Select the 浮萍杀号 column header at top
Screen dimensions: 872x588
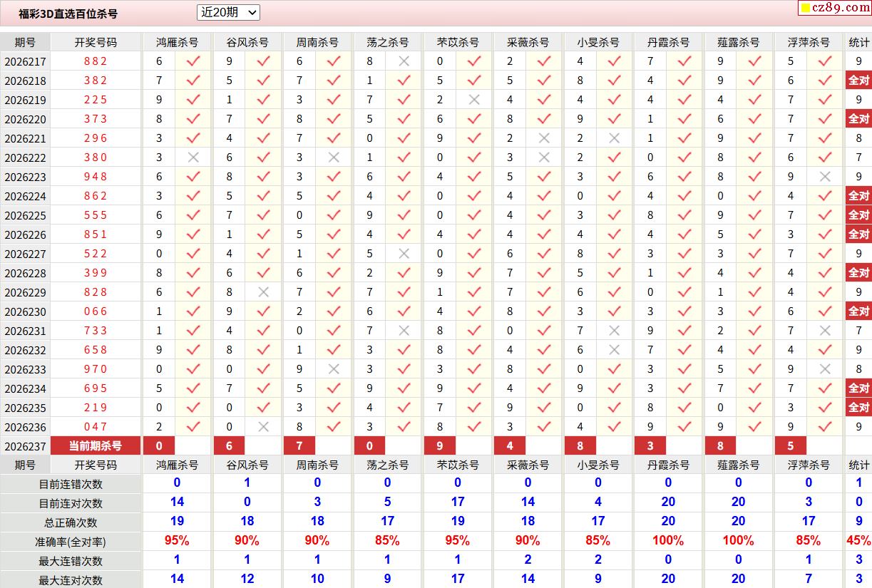click(x=809, y=42)
